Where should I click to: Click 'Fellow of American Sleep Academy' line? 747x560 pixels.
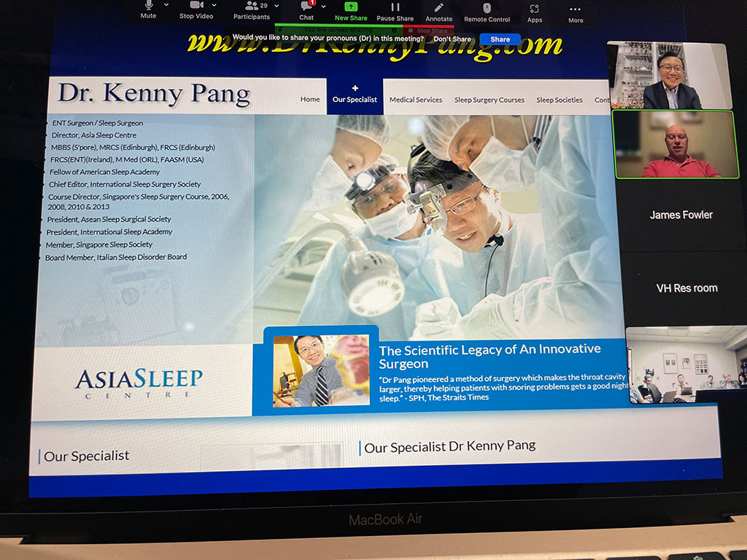point(105,172)
